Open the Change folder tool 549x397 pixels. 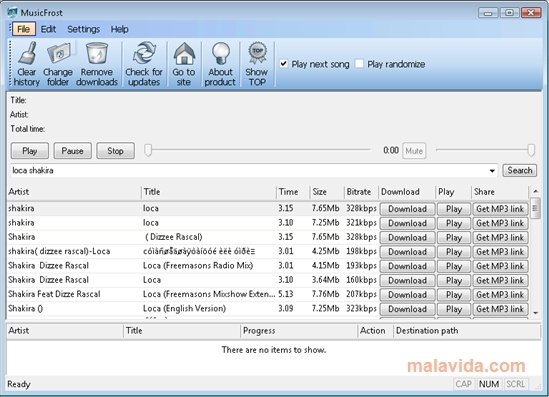[58, 64]
